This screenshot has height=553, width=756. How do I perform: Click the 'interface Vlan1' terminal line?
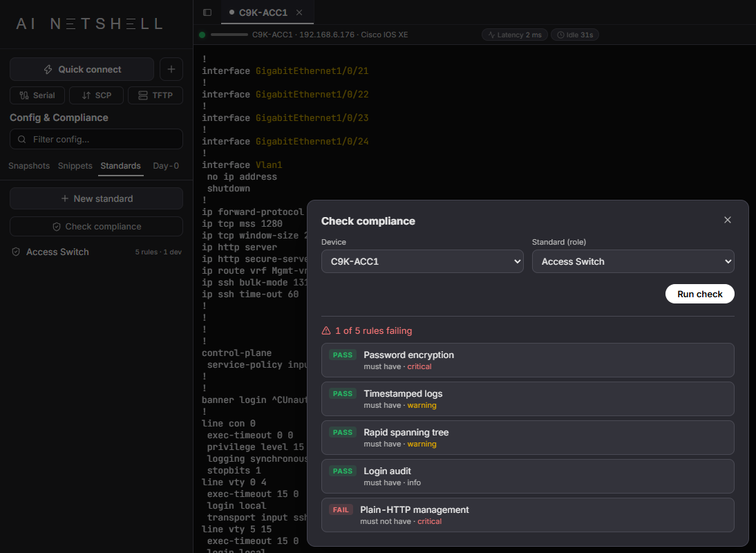pyautogui.click(x=242, y=165)
